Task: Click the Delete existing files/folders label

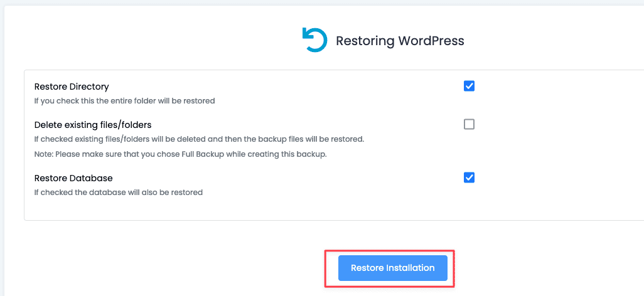Action: click(x=93, y=125)
